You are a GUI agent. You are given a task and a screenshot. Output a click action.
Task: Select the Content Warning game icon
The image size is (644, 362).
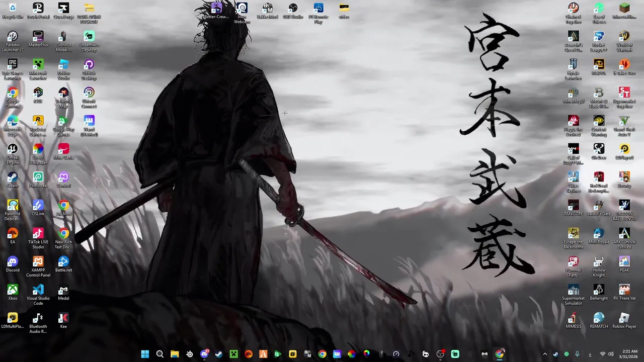[x=599, y=126]
